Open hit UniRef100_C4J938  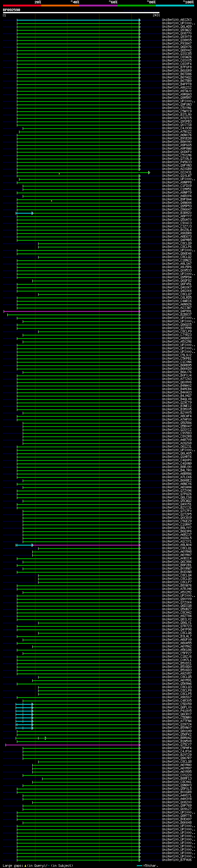[177, 128]
